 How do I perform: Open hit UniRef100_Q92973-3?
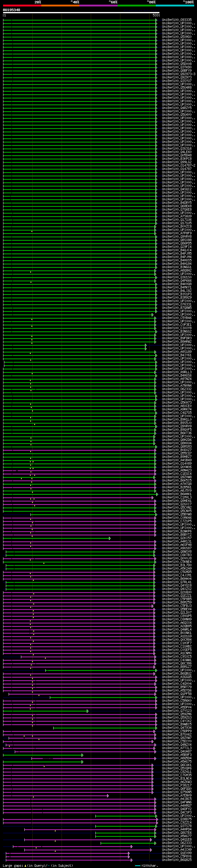[x=179, y=74]
